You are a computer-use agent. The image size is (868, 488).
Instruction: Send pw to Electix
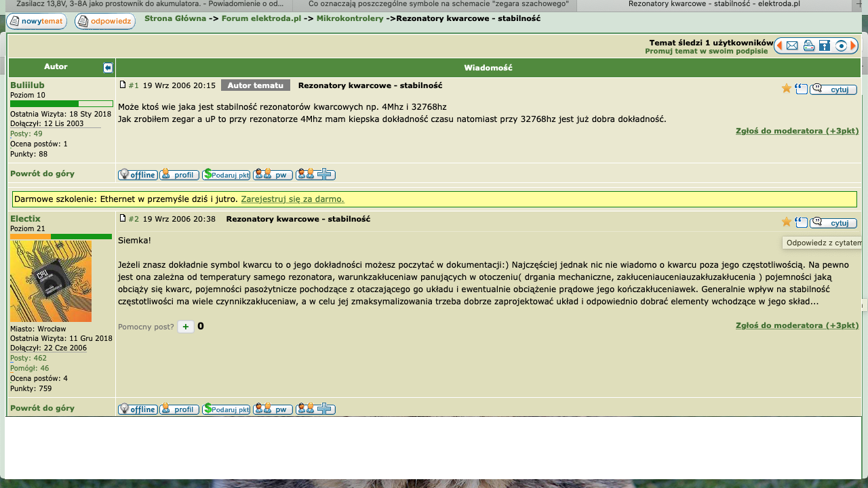coord(273,409)
